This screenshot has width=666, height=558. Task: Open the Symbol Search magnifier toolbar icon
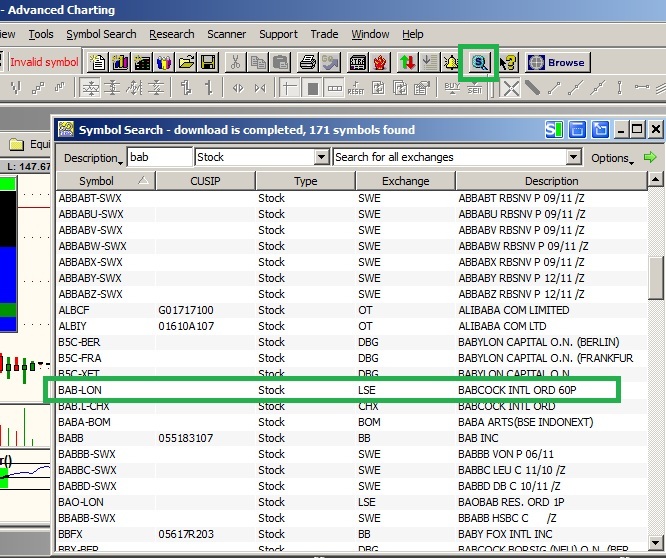479,63
